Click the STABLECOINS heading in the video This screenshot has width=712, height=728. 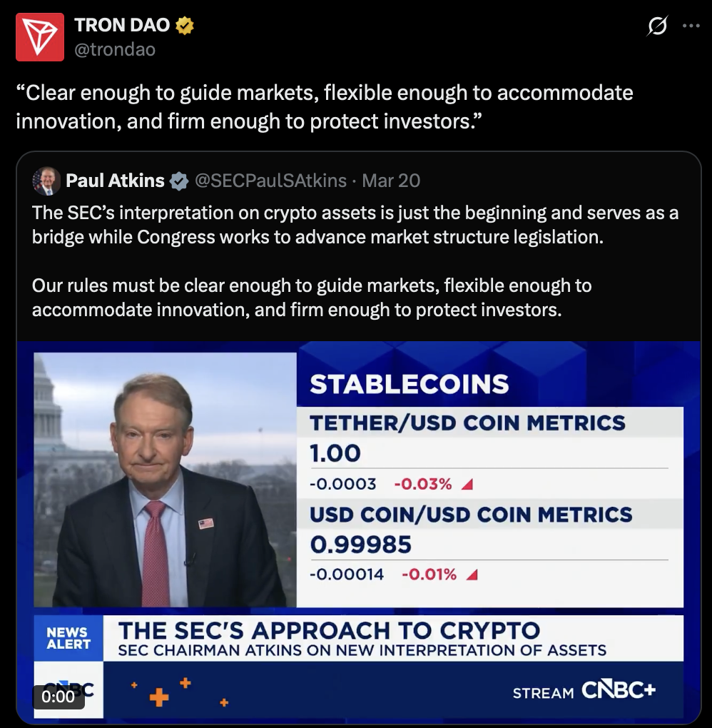[x=409, y=384]
